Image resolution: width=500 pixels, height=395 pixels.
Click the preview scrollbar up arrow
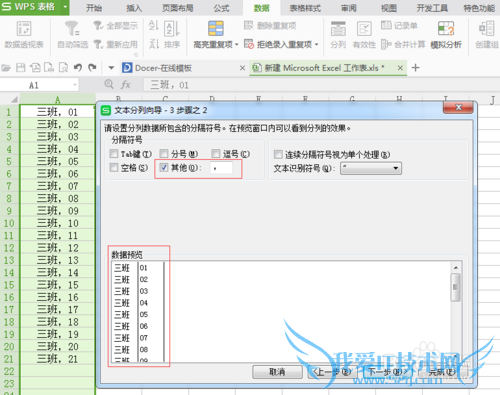click(x=456, y=267)
